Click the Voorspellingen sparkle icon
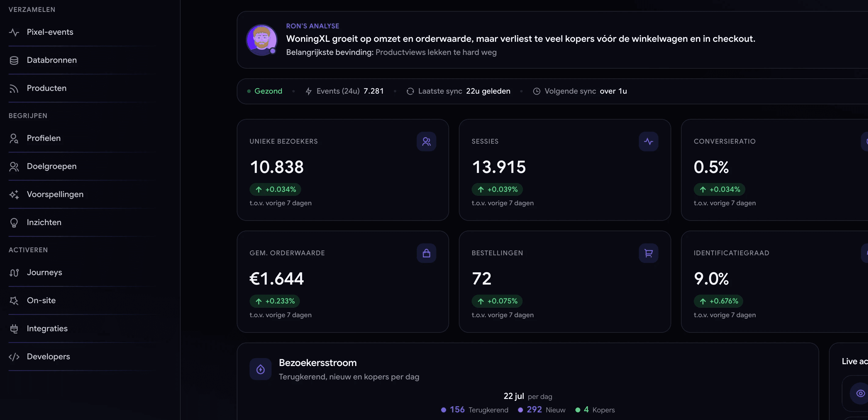This screenshot has width=868, height=420. point(14,194)
